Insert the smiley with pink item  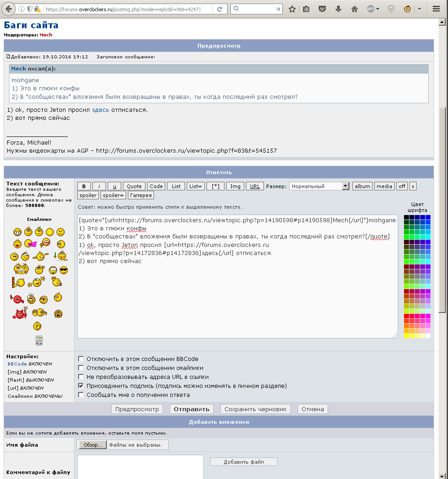(30, 243)
